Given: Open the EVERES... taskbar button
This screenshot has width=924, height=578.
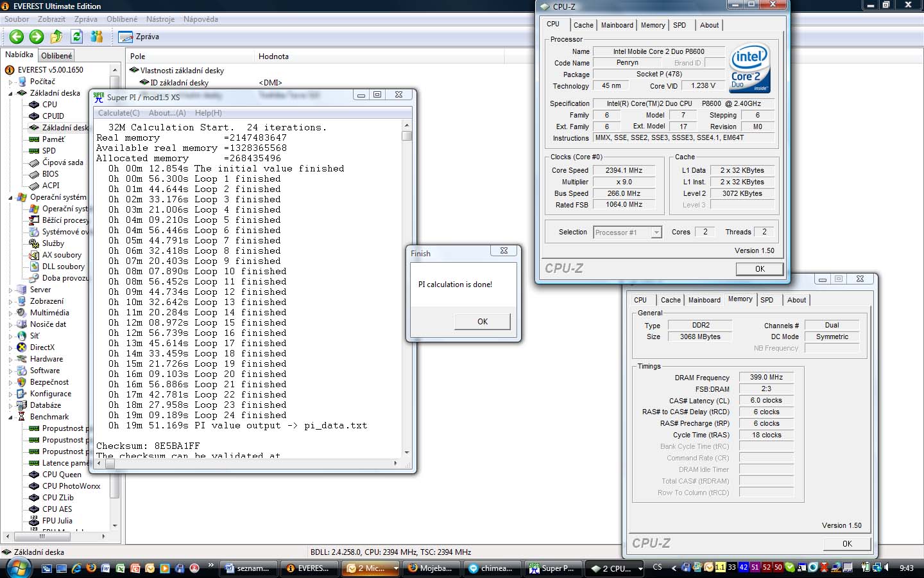Looking at the screenshot, I should pos(309,568).
